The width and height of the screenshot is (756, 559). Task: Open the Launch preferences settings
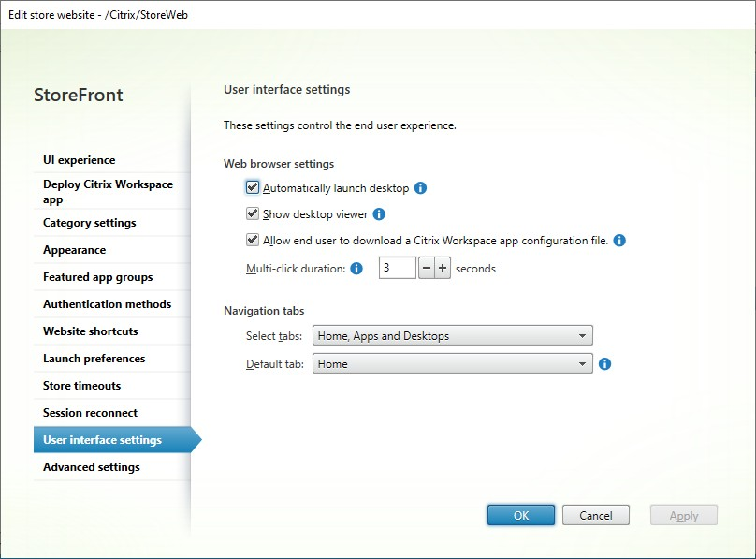(x=94, y=358)
